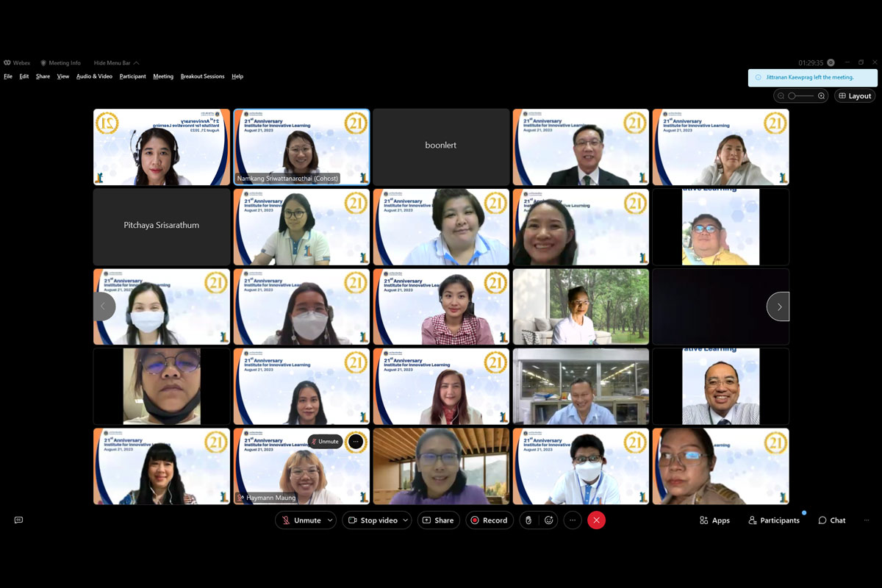The height and width of the screenshot is (588, 882).
Task: Click the zoom in magnifier icon
Action: (x=821, y=96)
